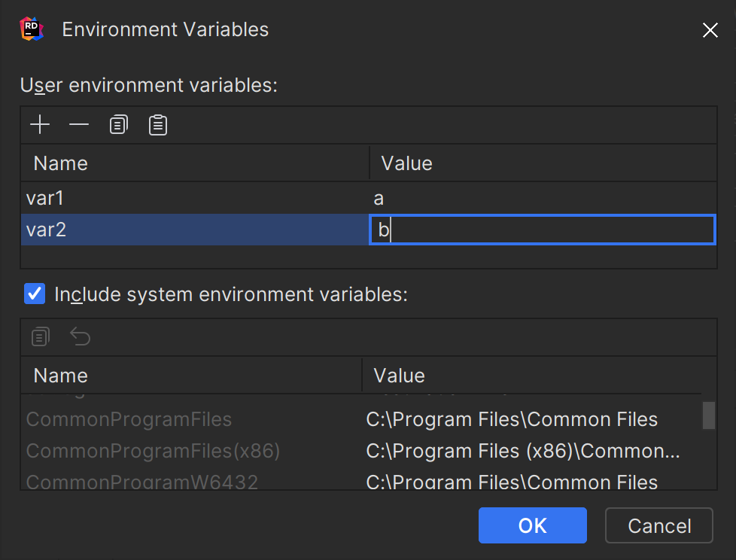Image resolution: width=736 pixels, height=560 pixels.
Task: Click the Rider application logo
Action: point(31,29)
